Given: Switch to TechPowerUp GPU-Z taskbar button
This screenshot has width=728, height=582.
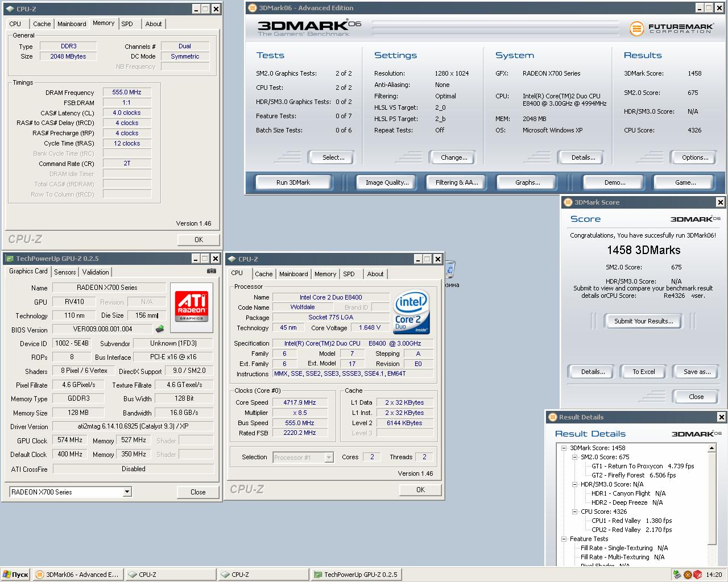Looking at the screenshot, I should 355,575.
